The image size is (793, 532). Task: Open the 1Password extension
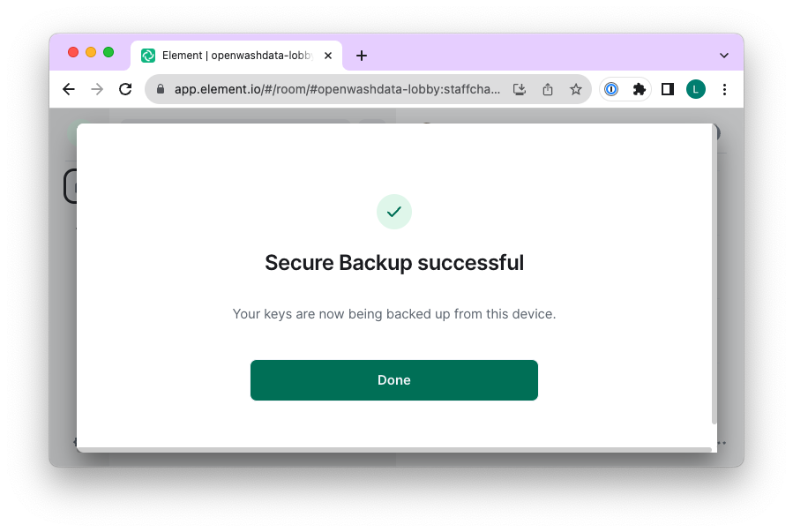coord(611,89)
